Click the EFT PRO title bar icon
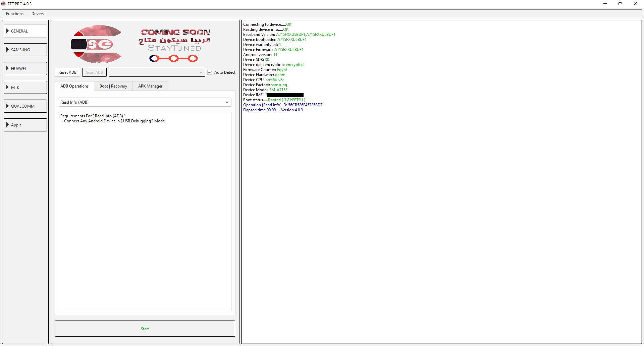This screenshot has height=346, width=644. tap(3, 4)
